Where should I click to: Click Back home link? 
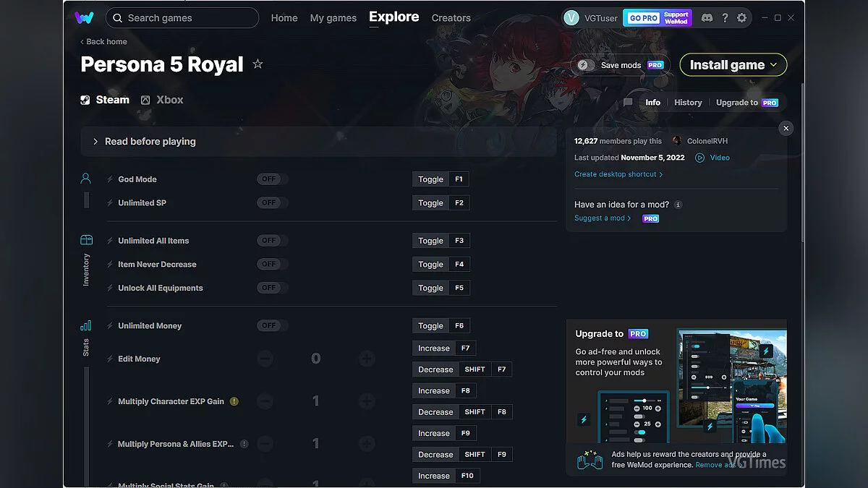(103, 42)
